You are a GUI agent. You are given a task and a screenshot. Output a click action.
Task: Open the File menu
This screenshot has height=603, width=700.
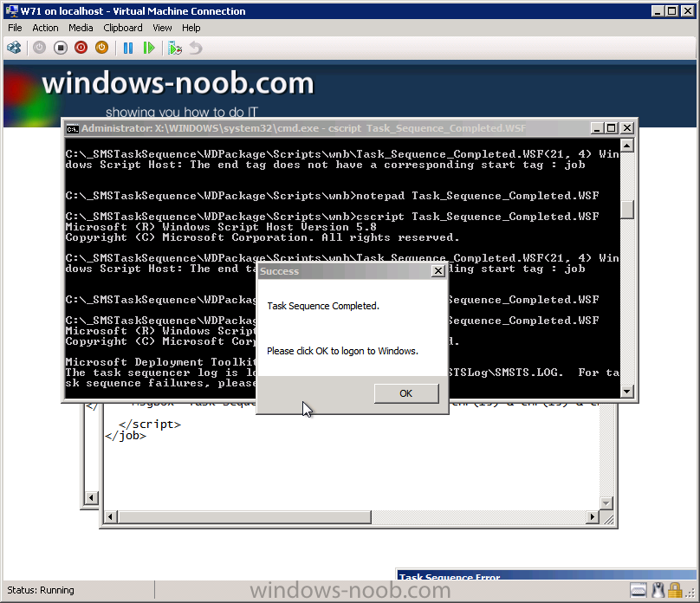coord(15,28)
